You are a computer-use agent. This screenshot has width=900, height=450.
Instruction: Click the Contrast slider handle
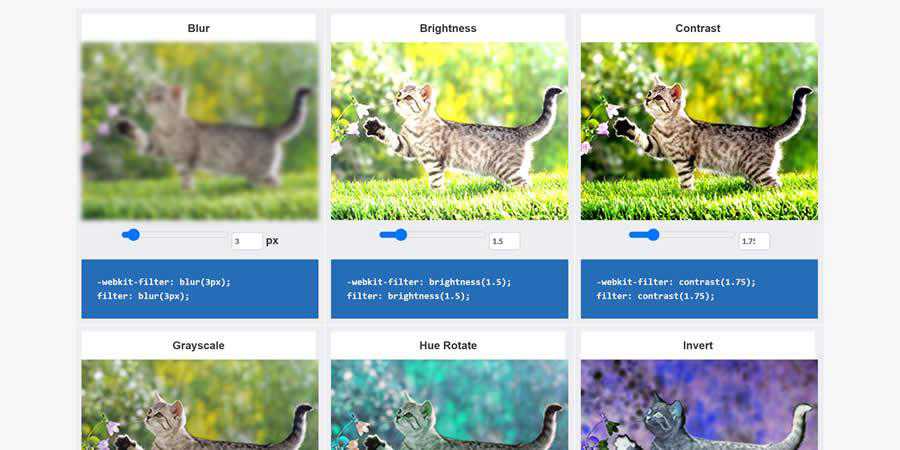click(653, 235)
